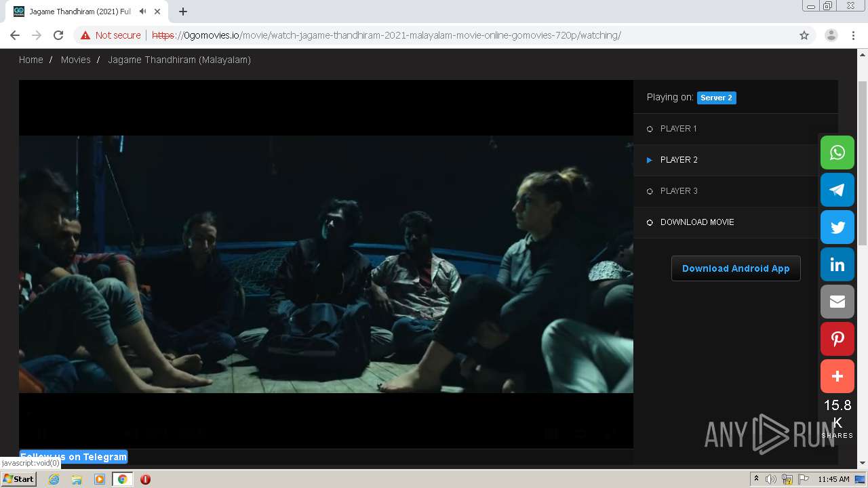Mute the tab using its speaker icon
This screenshot has width=868, height=488.
coord(142,12)
